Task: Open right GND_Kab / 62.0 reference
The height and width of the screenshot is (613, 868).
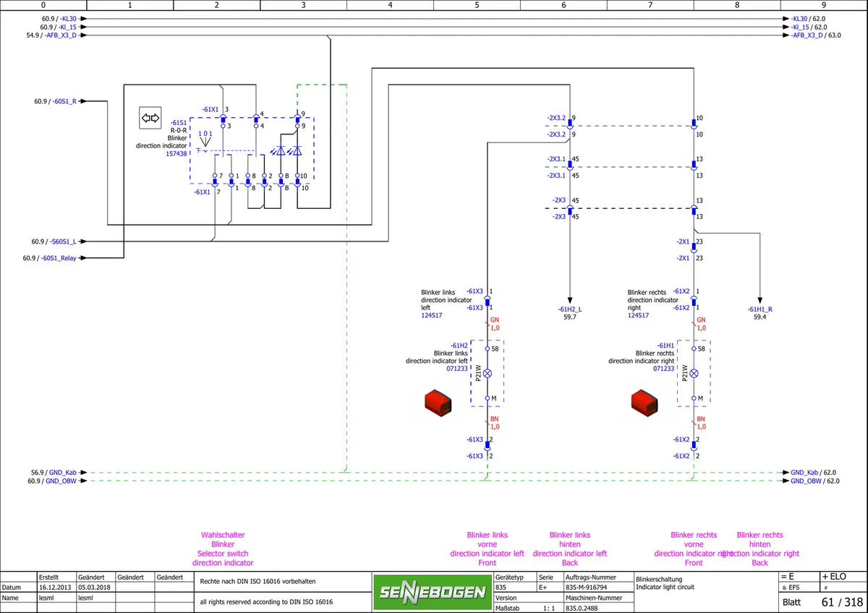Action: click(813, 472)
